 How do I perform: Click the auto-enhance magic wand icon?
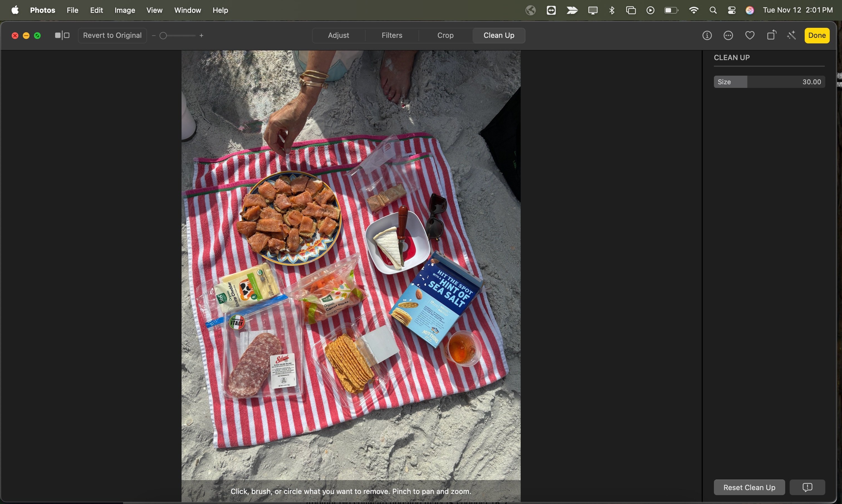792,36
